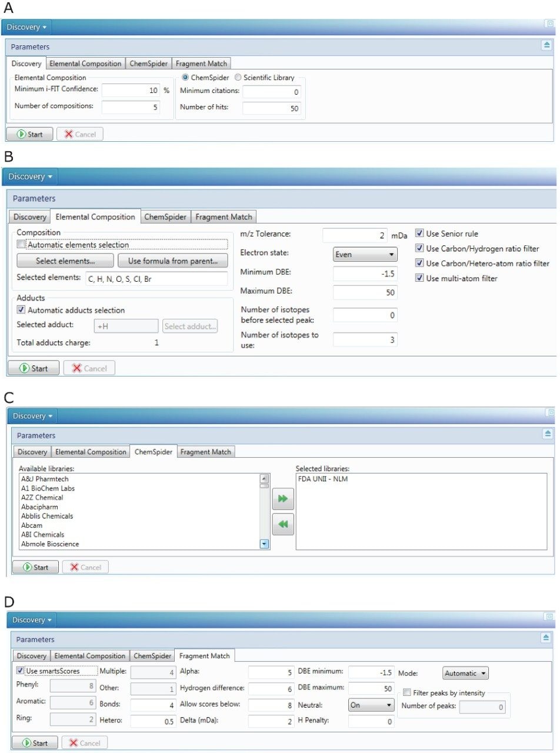Select the ChemSpider radio button

pyautogui.click(x=185, y=77)
